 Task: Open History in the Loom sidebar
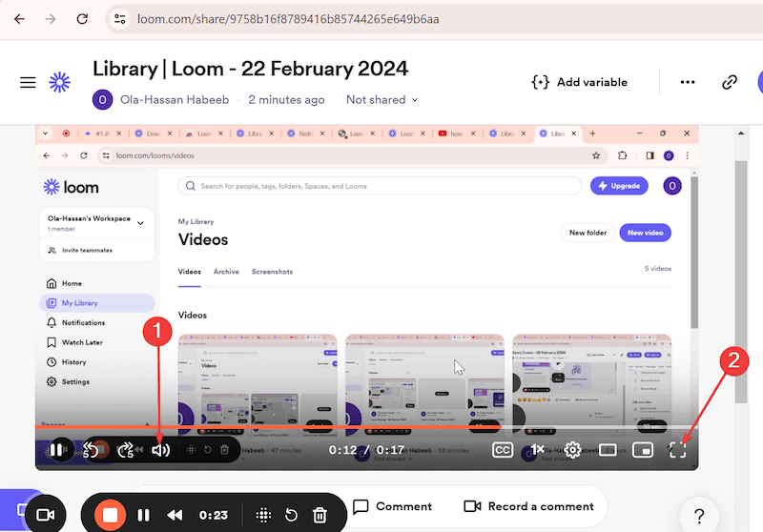pyautogui.click(x=74, y=362)
